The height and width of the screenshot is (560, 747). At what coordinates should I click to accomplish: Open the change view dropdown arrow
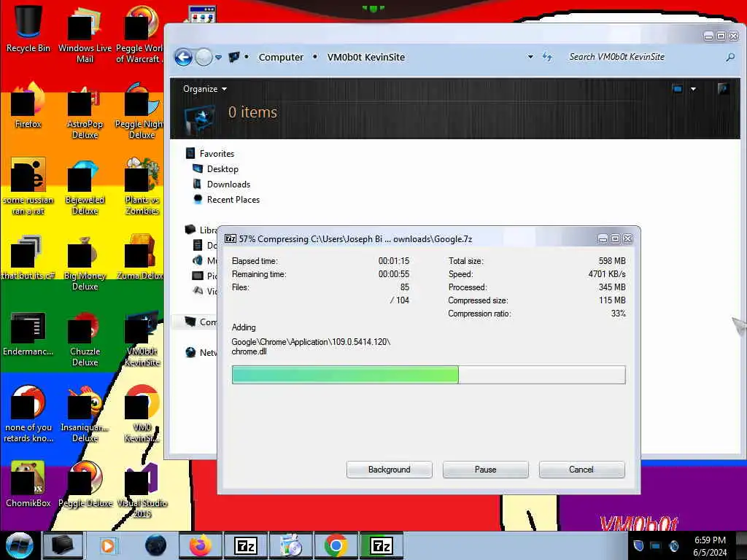coord(693,89)
